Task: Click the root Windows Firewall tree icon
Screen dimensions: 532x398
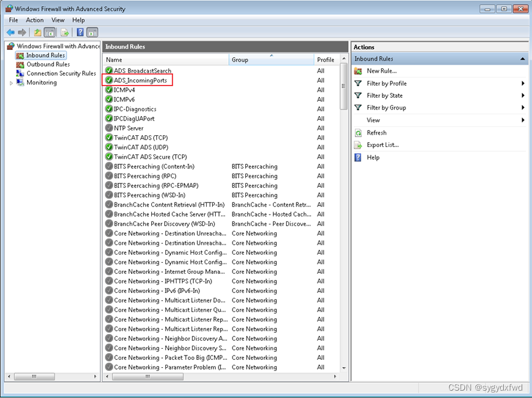Action: point(11,46)
